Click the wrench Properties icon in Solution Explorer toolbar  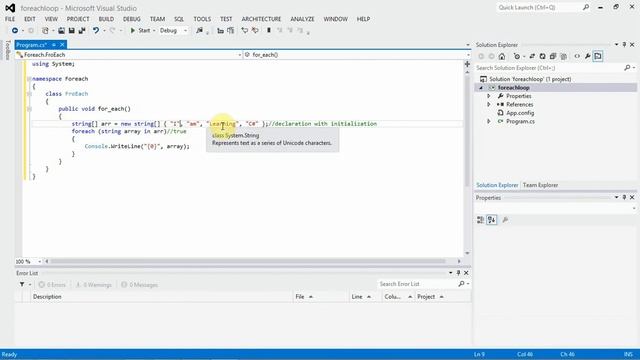pos(587,56)
